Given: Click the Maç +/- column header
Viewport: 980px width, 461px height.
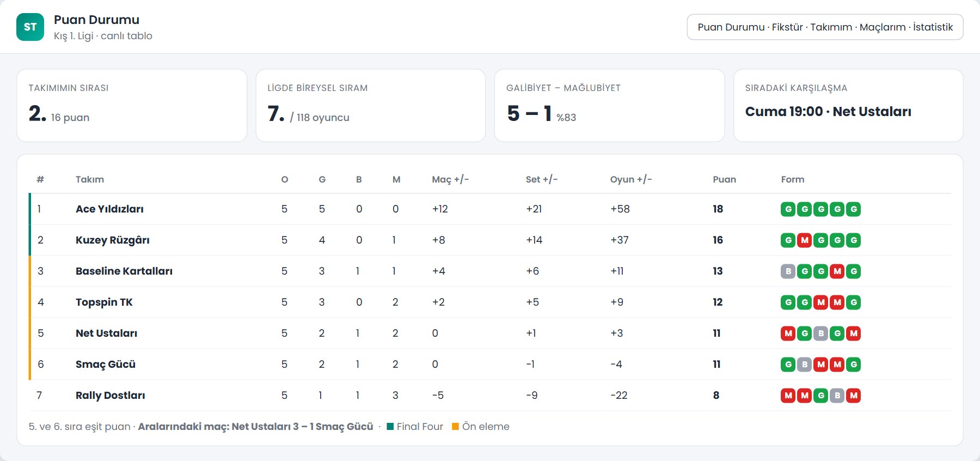Looking at the screenshot, I should click(450, 179).
